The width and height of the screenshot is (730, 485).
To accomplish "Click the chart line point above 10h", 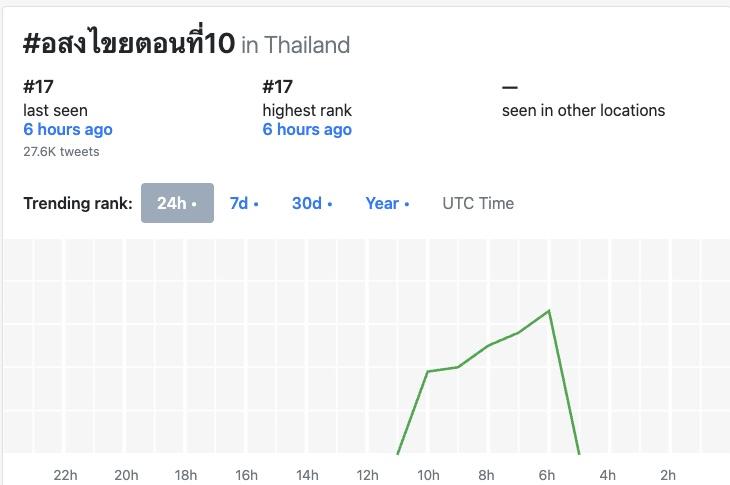I will 428,372.
